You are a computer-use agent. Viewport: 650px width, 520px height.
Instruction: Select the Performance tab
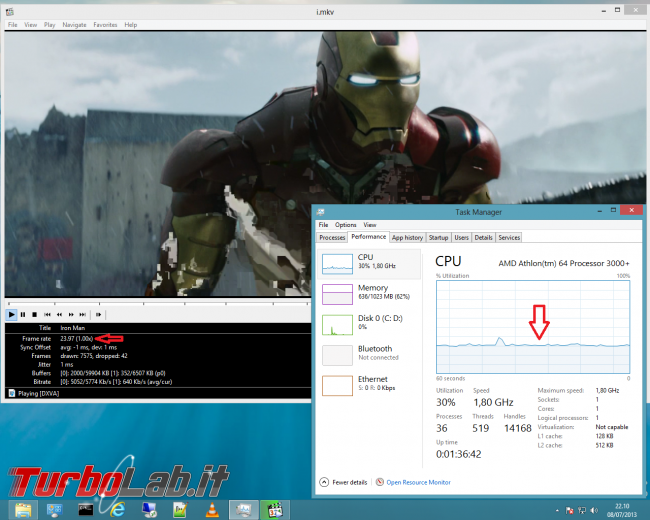pyautogui.click(x=369, y=237)
